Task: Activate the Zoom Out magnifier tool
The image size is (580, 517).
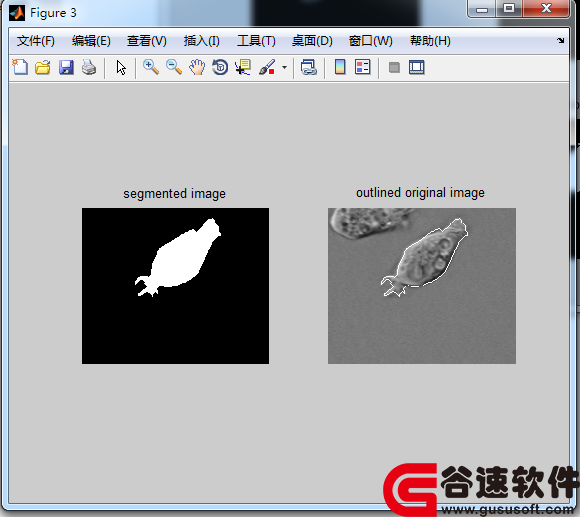Action: click(174, 67)
